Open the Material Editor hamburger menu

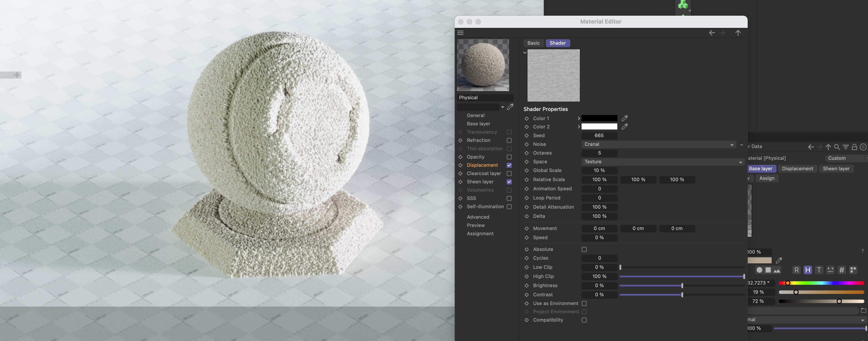pyautogui.click(x=460, y=33)
